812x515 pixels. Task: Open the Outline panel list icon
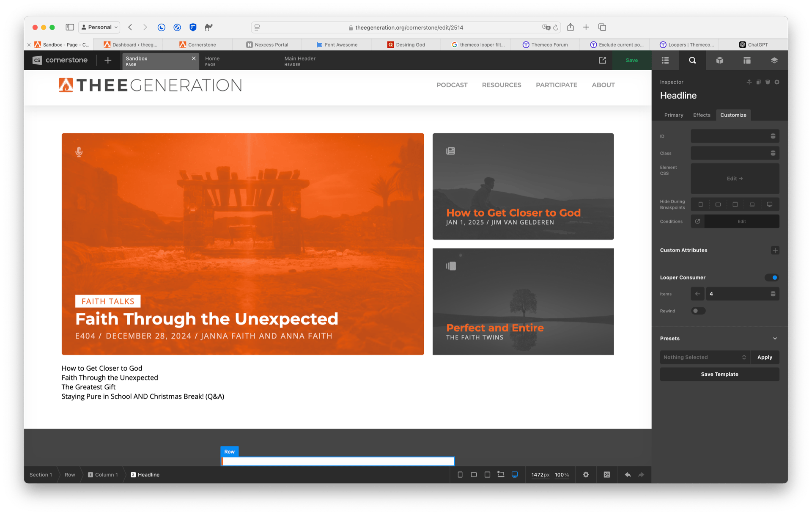665,61
